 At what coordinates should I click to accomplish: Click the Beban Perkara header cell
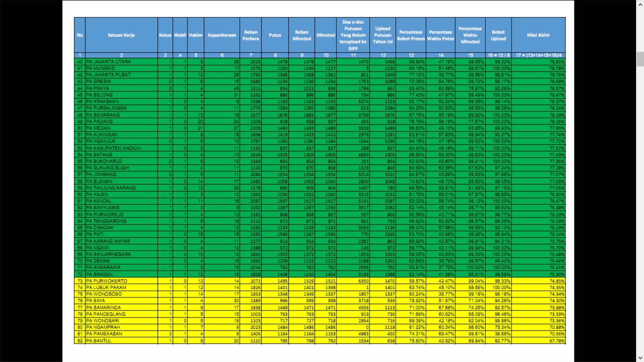[x=251, y=35]
